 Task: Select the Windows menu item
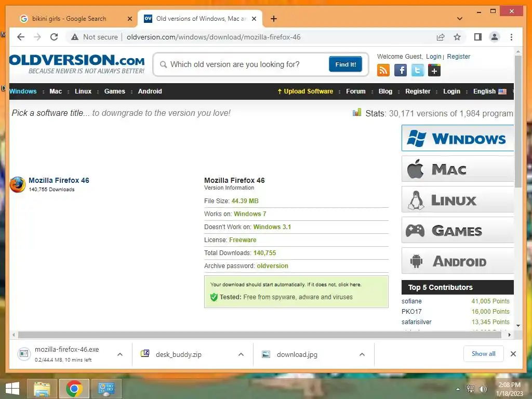coord(23,91)
